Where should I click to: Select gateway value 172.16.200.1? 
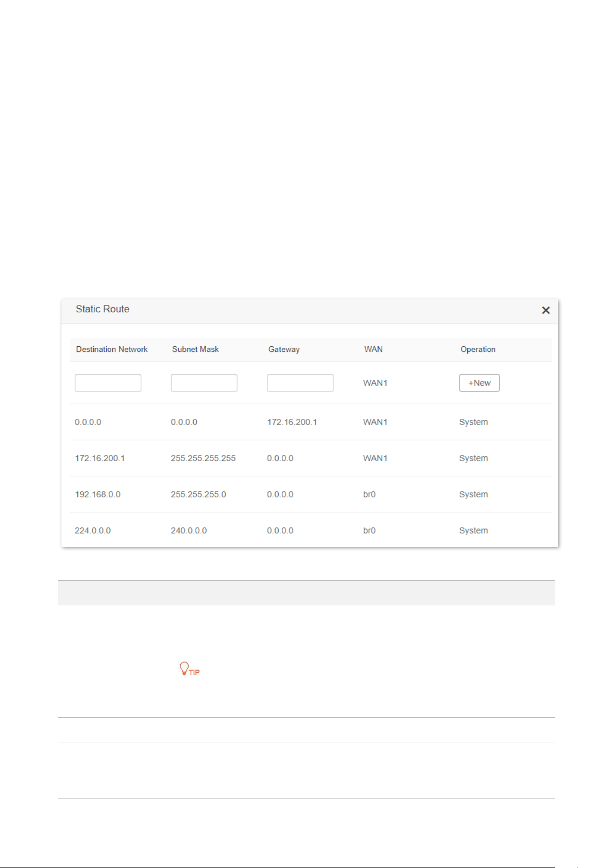coord(292,422)
